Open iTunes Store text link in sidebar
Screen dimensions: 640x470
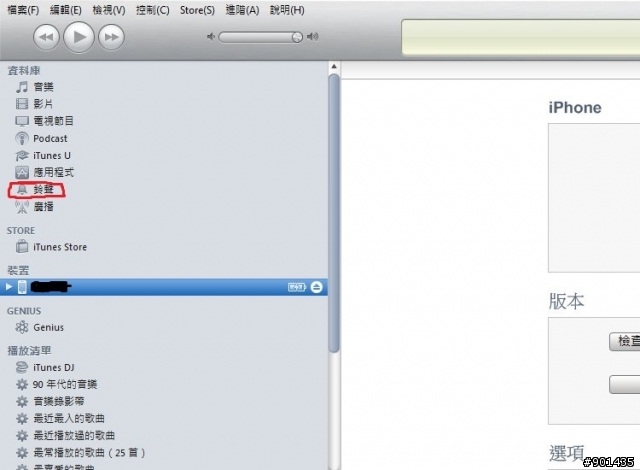tap(60, 247)
